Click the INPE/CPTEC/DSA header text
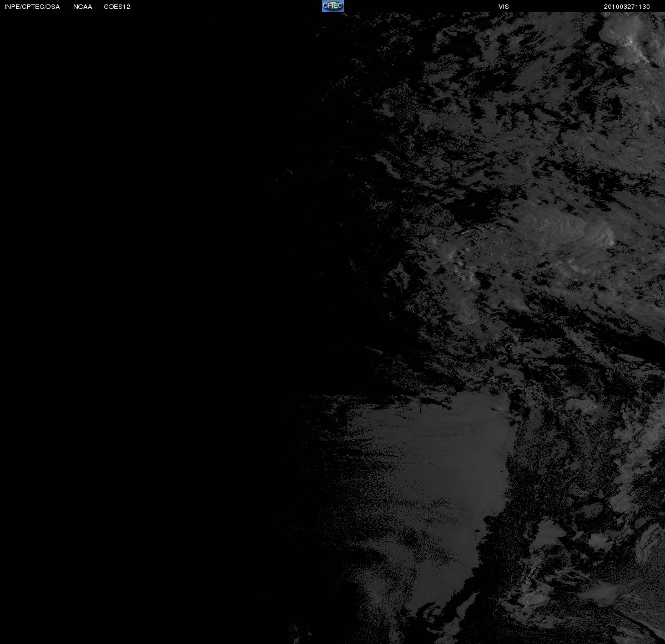The width and height of the screenshot is (665, 644). (x=32, y=7)
